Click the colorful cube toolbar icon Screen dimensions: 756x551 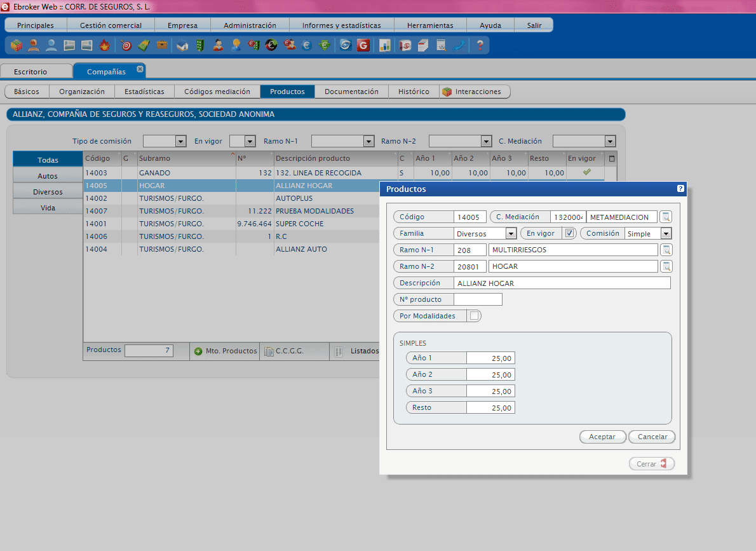(17, 45)
